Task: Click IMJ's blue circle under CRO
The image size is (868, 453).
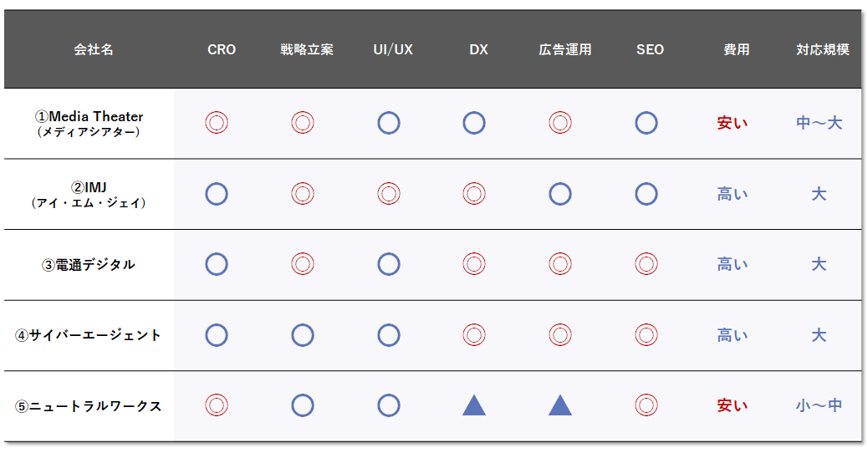Action: pos(217,194)
